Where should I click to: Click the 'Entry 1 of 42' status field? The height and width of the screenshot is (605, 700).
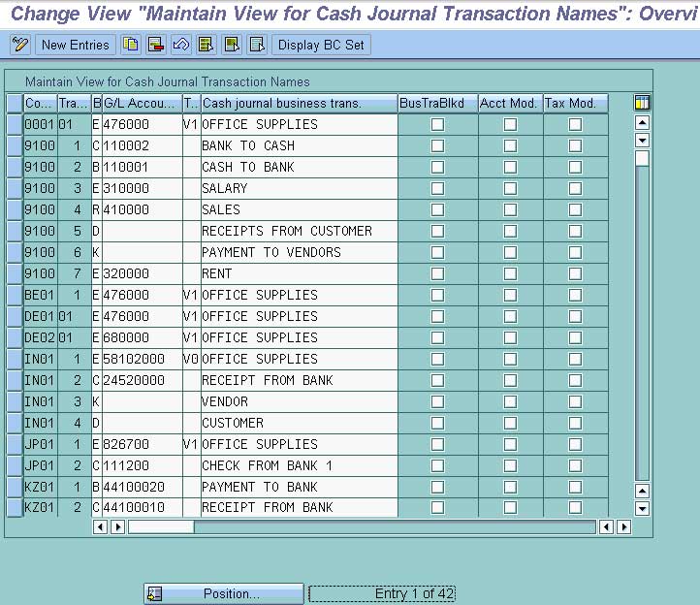(x=382, y=593)
